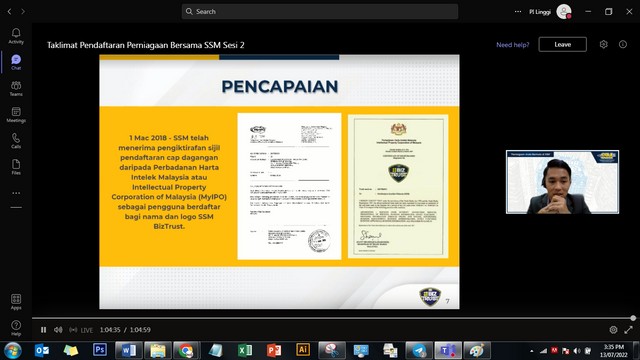Viewport: 640px width, 360px height.
Task: Open Excel from the Windows taskbar
Action: tap(245, 350)
